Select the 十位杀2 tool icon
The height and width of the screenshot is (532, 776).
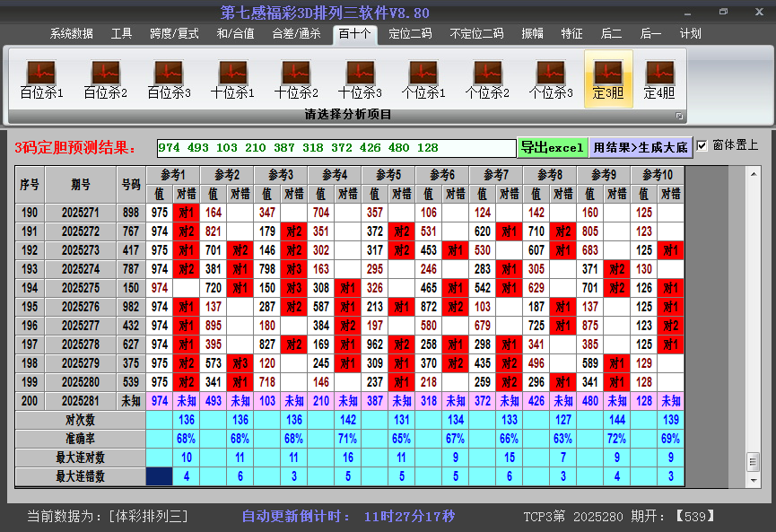(x=296, y=76)
